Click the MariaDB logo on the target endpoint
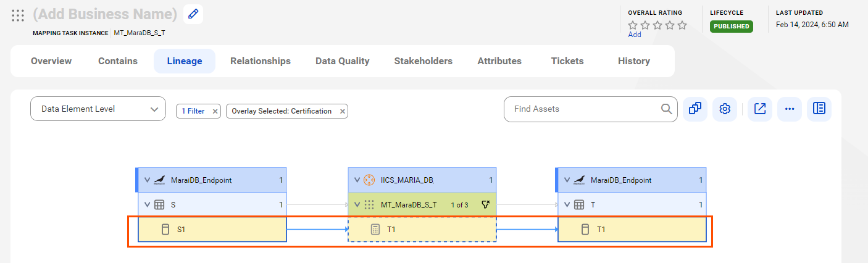This screenshot has width=868, height=263. point(579,180)
